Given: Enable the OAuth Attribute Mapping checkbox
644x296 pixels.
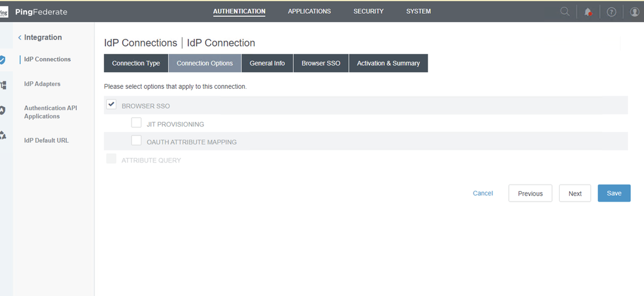Looking at the screenshot, I should click(136, 140).
